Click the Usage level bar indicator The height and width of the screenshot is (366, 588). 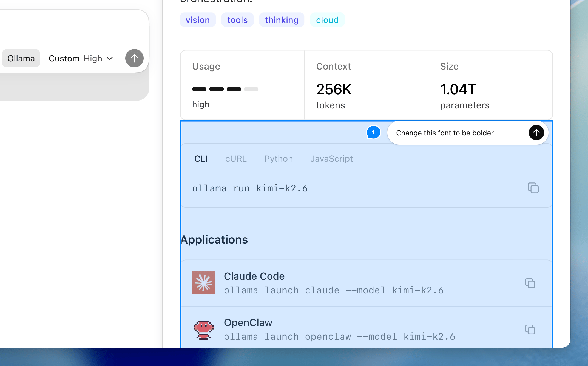coord(225,89)
